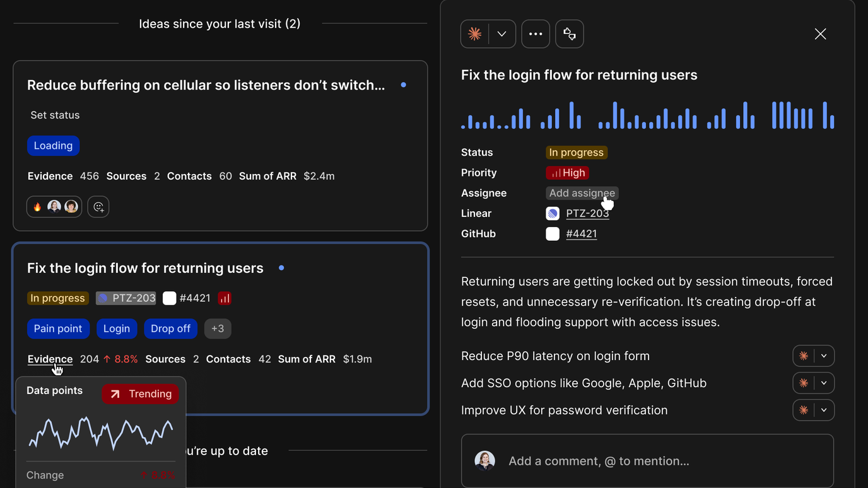This screenshot has width=868, height=488.
Task: Click the Trending badge in Data points popup
Action: [141, 394]
